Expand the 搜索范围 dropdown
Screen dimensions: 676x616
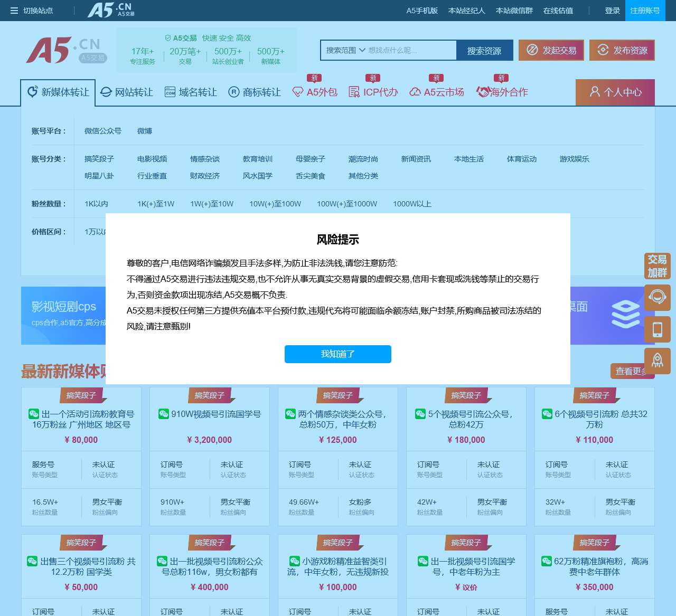tap(345, 50)
